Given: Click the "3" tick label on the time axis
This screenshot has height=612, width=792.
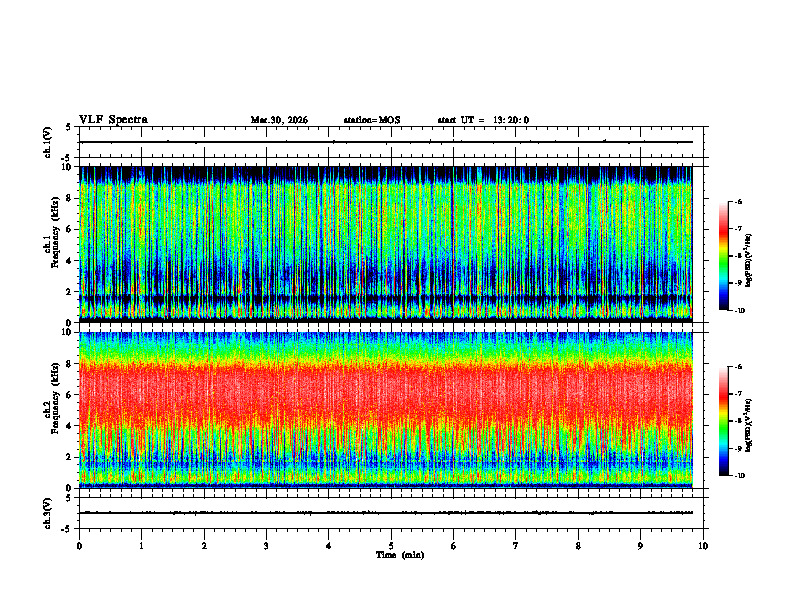Looking at the screenshot, I should pyautogui.click(x=266, y=546).
